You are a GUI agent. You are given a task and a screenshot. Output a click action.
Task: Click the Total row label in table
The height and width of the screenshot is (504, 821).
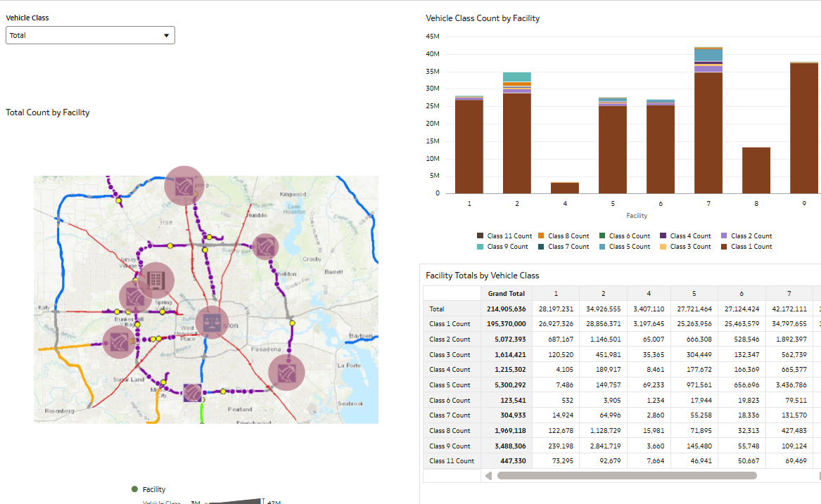pos(437,309)
